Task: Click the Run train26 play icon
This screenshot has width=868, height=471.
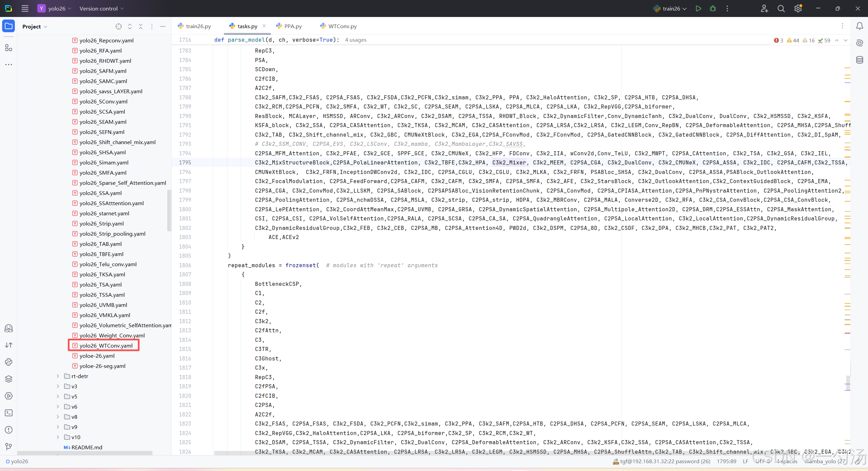Action: tap(698, 8)
